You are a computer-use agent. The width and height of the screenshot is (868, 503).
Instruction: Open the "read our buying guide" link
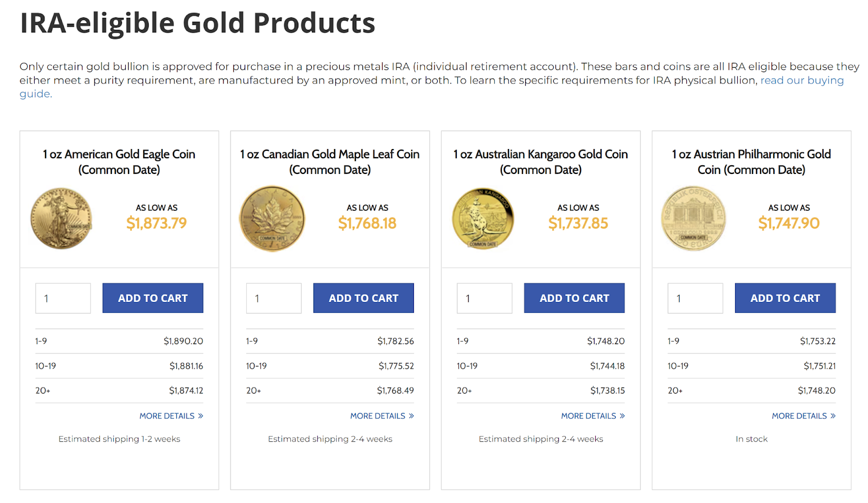(x=801, y=81)
